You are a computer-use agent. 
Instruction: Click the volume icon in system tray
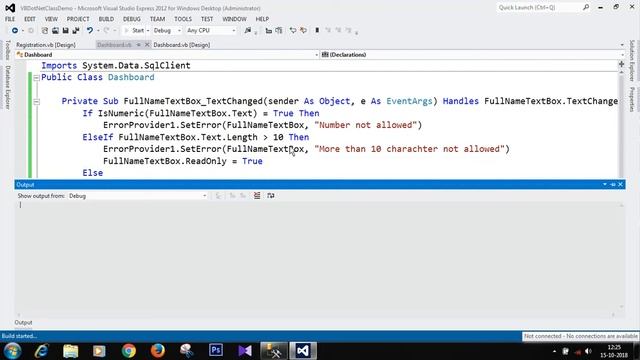588,351
